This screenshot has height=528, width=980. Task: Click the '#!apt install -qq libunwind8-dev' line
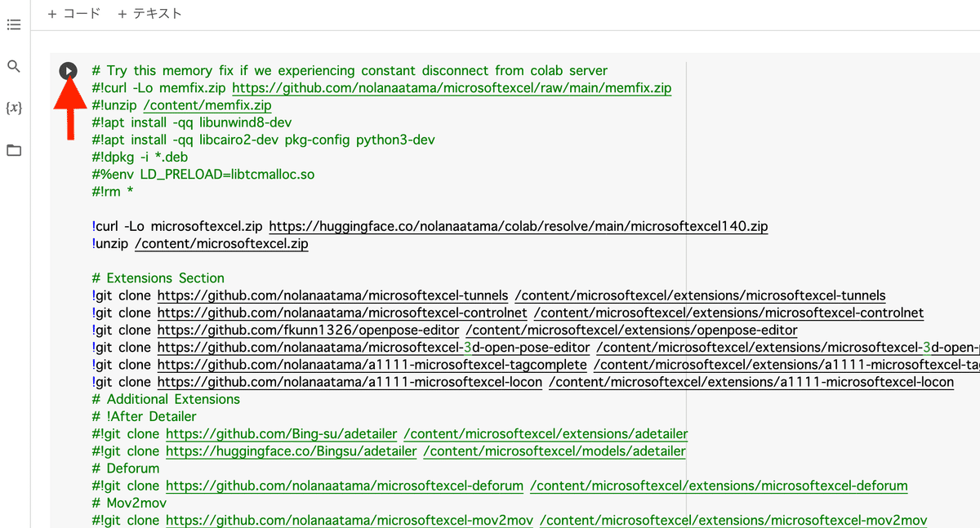(x=192, y=122)
